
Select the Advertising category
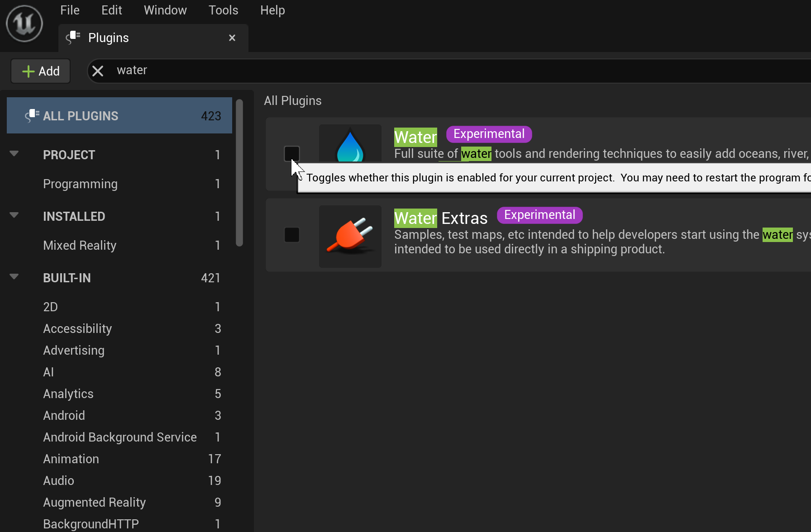click(x=119, y=350)
